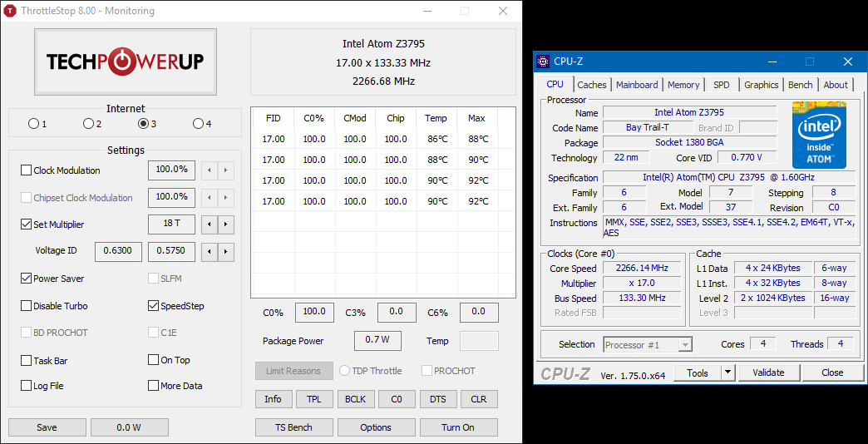Click the Package Socket 1380 BGA value
The height and width of the screenshot is (444, 868).
(x=690, y=142)
